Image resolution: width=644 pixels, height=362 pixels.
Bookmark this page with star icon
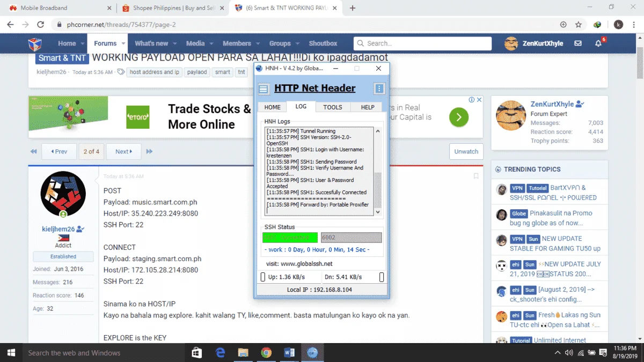(579, 25)
